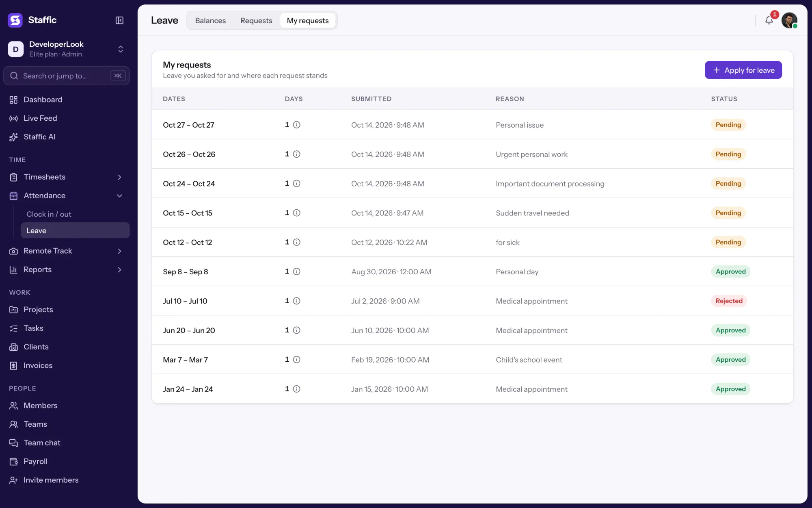
Task: Open the user profile avatar
Action: [789, 20]
